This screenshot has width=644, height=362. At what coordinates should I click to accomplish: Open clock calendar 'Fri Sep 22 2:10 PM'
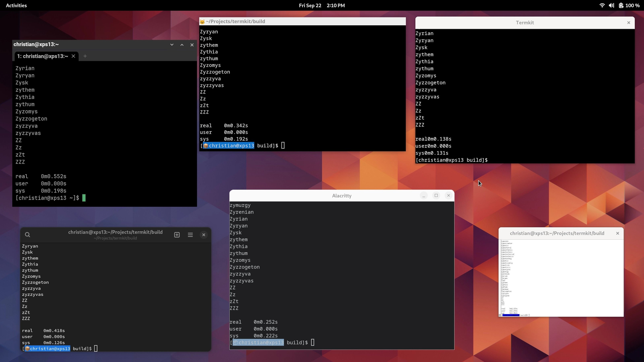[x=322, y=5]
